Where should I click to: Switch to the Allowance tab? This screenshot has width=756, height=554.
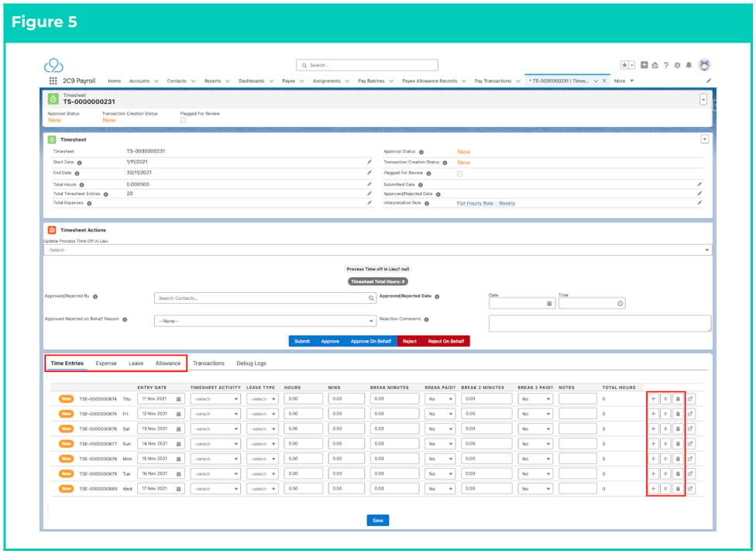click(x=168, y=363)
